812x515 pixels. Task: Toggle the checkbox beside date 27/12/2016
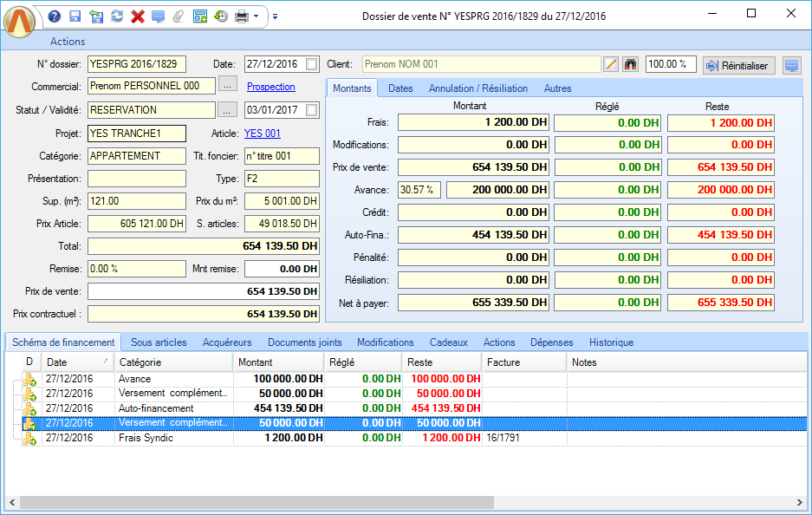pos(312,64)
